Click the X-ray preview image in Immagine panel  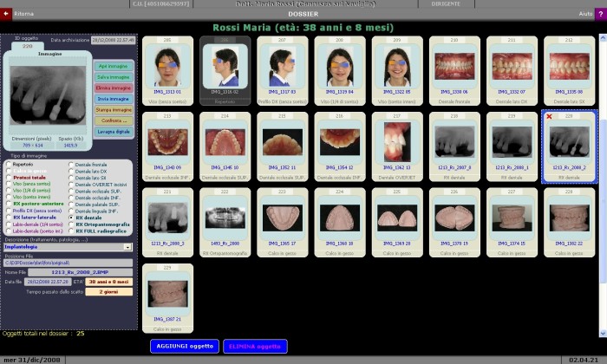(x=48, y=95)
